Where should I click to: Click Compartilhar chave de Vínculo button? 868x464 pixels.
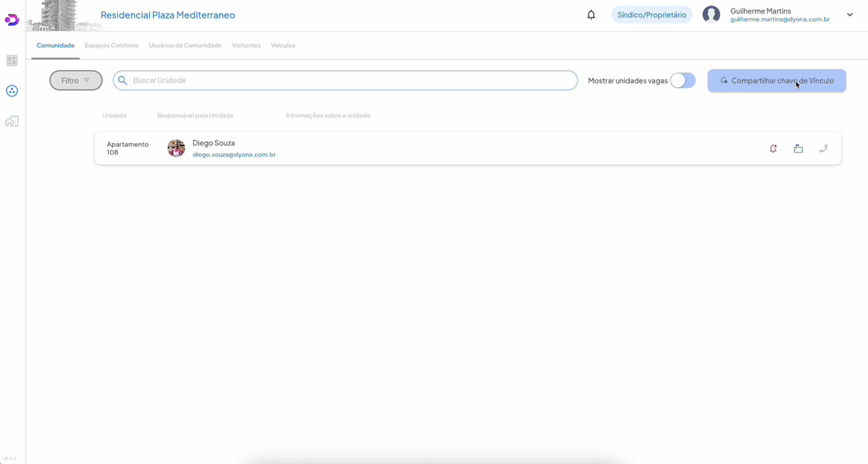777,81
